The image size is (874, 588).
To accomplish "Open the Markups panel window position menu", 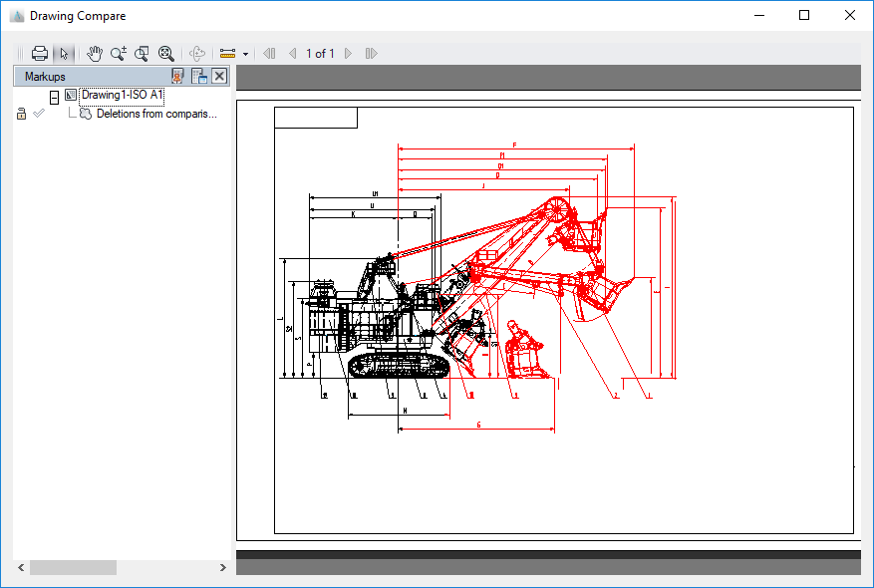I will (x=199, y=77).
